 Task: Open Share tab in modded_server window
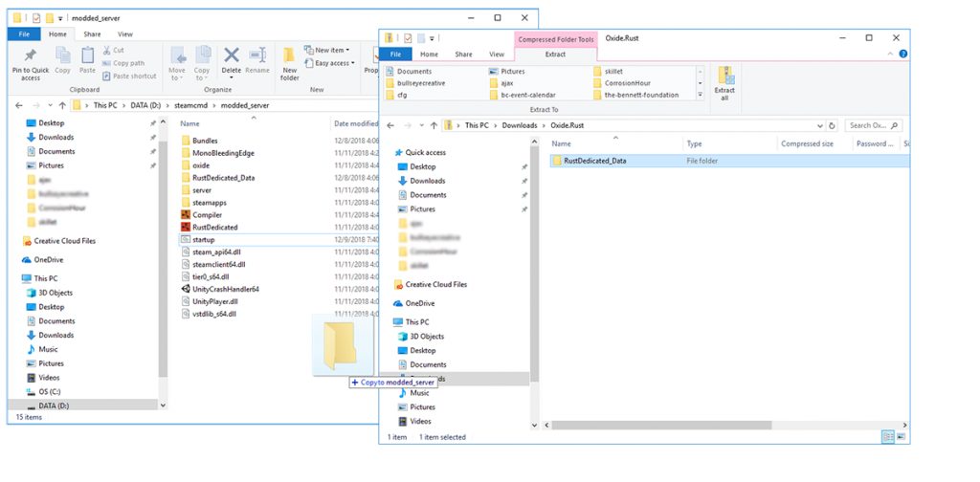(92, 34)
